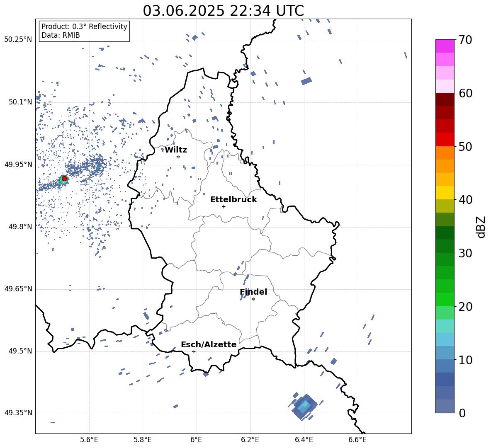Image resolution: width=491 pixels, height=448 pixels.
Task: Click the 49.35°N latitude label
Action: [x=18, y=413]
